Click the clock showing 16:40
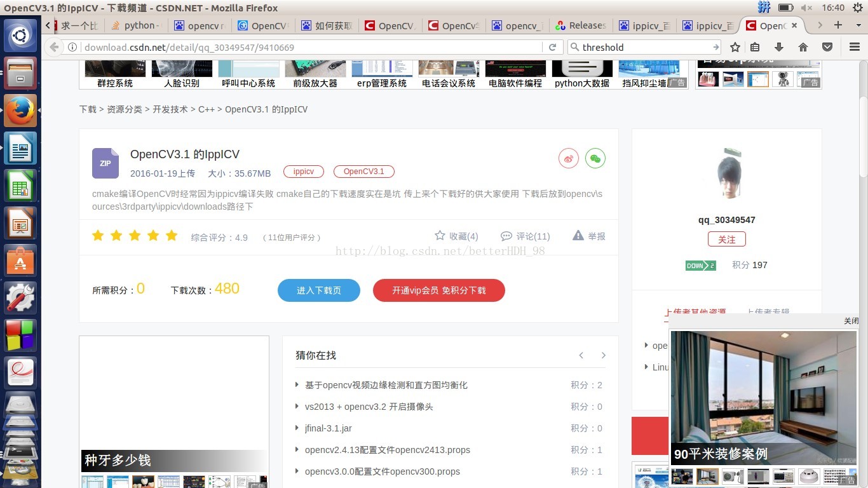The width and height of the screenshot is (868, 488). tap(833, 8)
